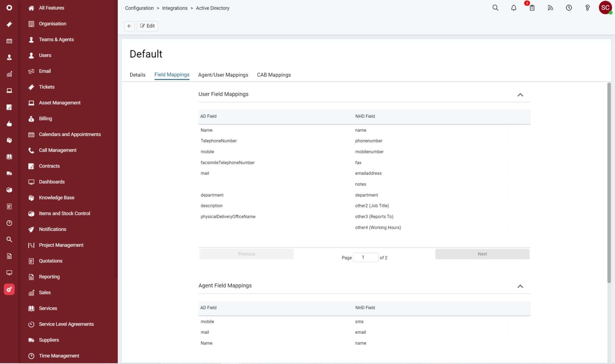Click the magnifier icon in the left rail
Screen dimensions: 615x364
click(x=9, y=239)
